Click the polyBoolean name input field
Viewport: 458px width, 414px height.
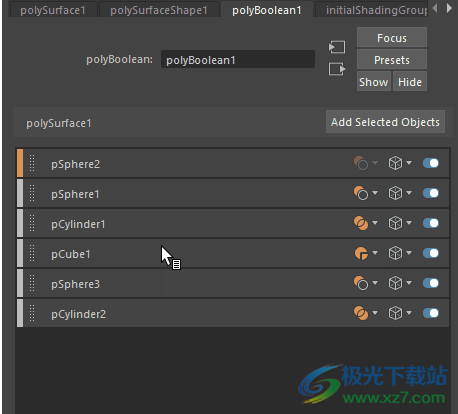238,60
